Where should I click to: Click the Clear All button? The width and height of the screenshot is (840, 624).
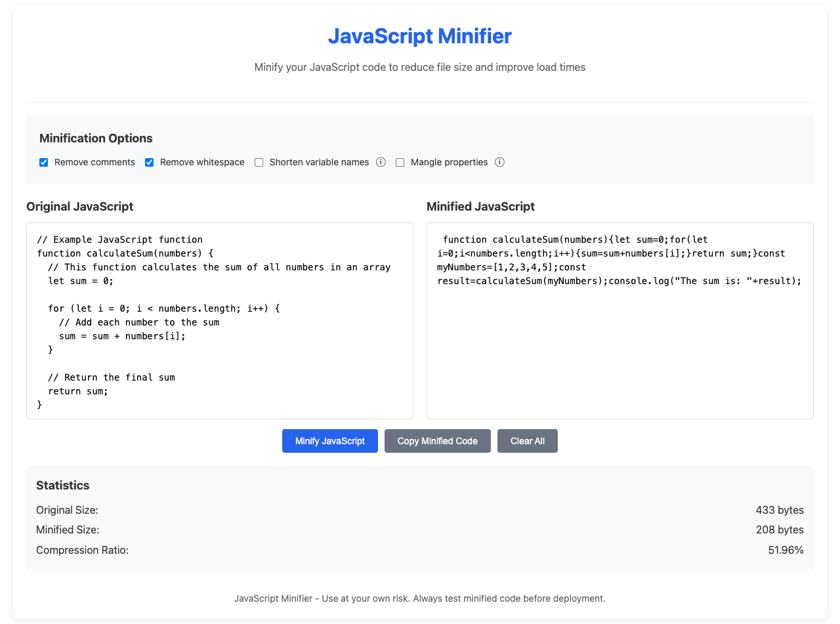click(528, 441)
